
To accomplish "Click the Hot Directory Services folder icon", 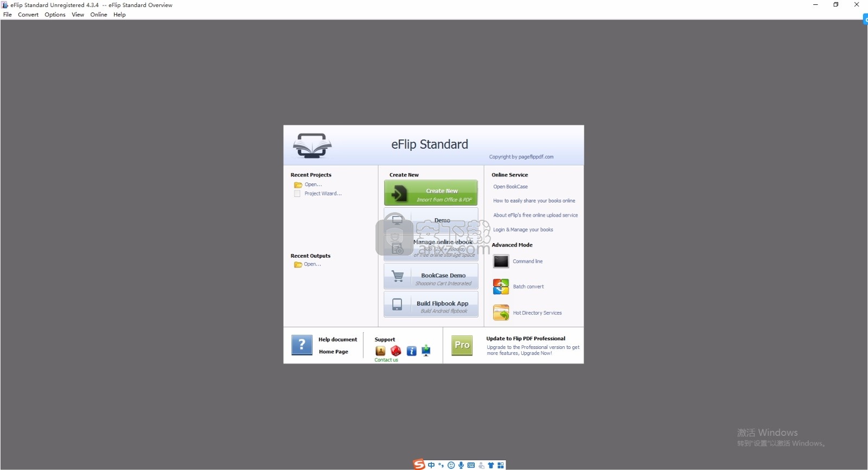I will 501,313.
